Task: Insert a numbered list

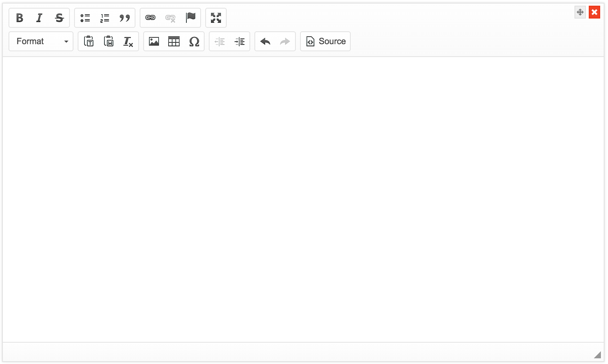Action: tap(105, 18)
